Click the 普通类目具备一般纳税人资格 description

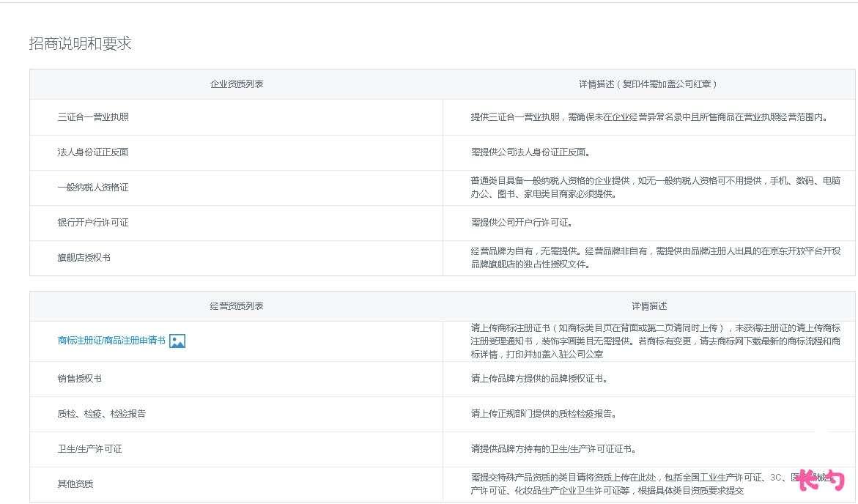[x=656, y=187]
